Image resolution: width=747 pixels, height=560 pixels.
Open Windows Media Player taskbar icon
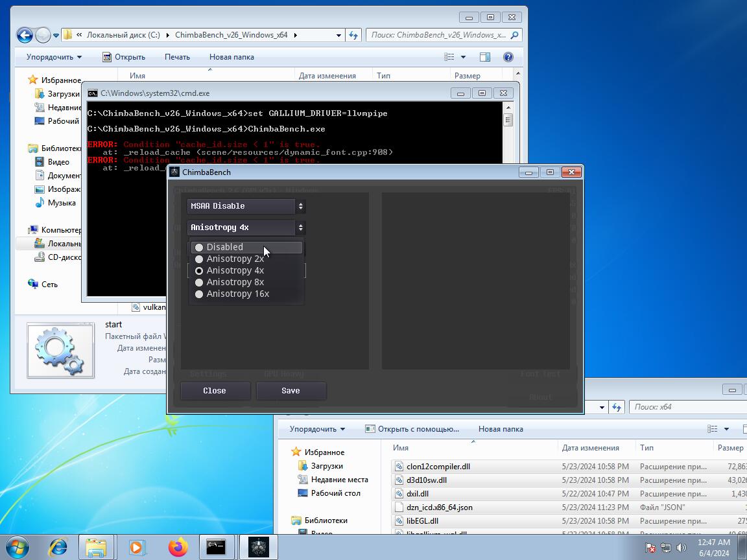pos(137,547)
